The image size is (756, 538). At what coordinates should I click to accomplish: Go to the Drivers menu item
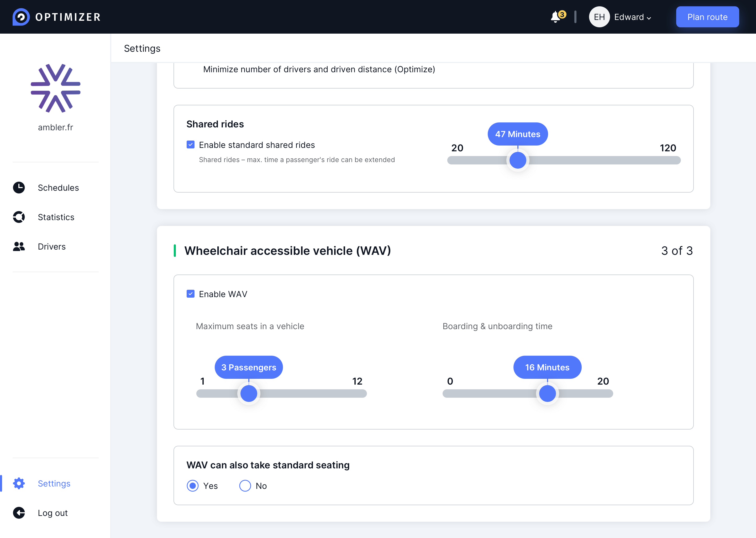[x=52, y=246]
